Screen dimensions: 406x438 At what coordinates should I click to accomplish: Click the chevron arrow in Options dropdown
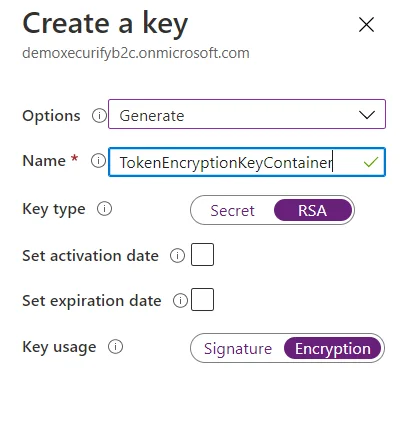tap(367, 115)
